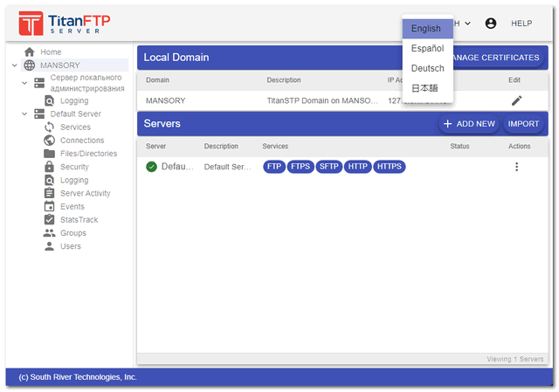This screenshot has height=392, width=559.
Task: Click the SFTP service badge
Action: 328,167
